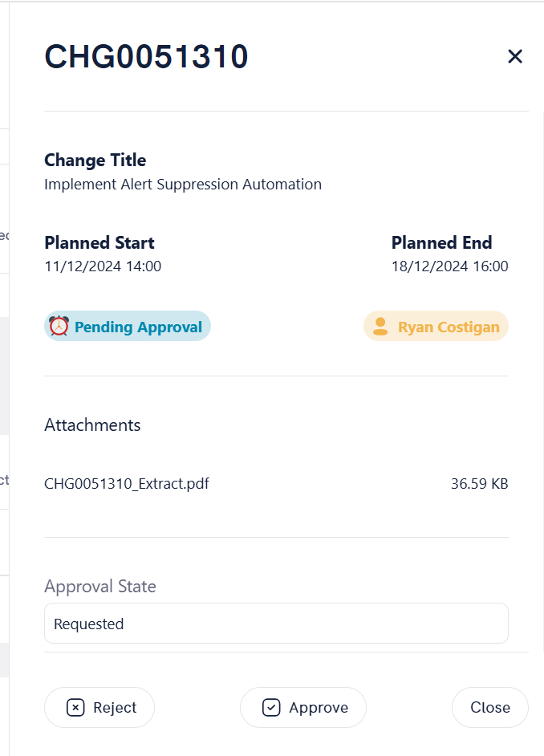The image size is (544, 756).
Task: Click the change title Implement Alert Suppression Automation
Action: pos(183,184)
